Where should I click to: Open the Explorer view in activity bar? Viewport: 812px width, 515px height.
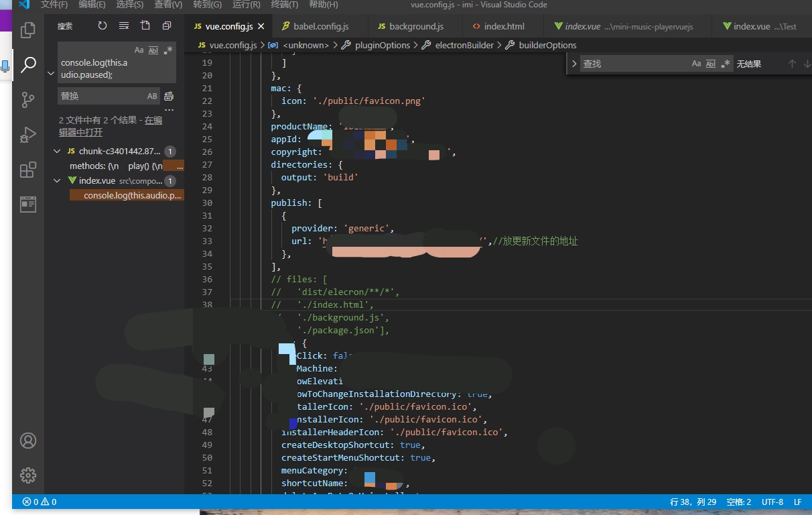pyautogui.click(x=28, y=30)
